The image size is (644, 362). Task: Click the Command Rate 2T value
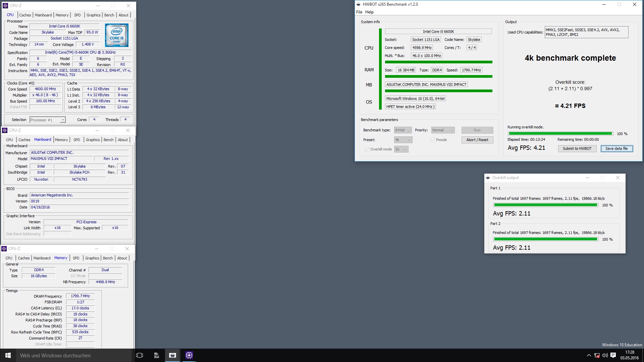[x=80, y=338]
